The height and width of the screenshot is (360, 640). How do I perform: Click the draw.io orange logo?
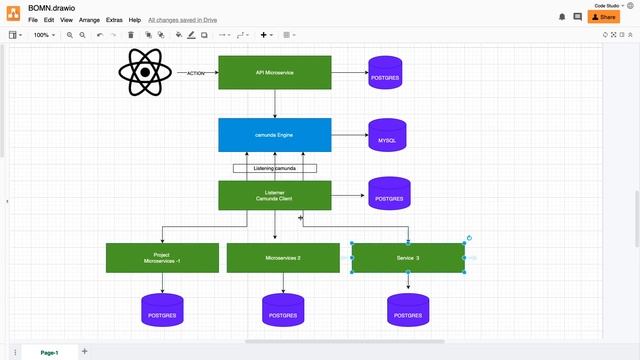pos(13,13)
